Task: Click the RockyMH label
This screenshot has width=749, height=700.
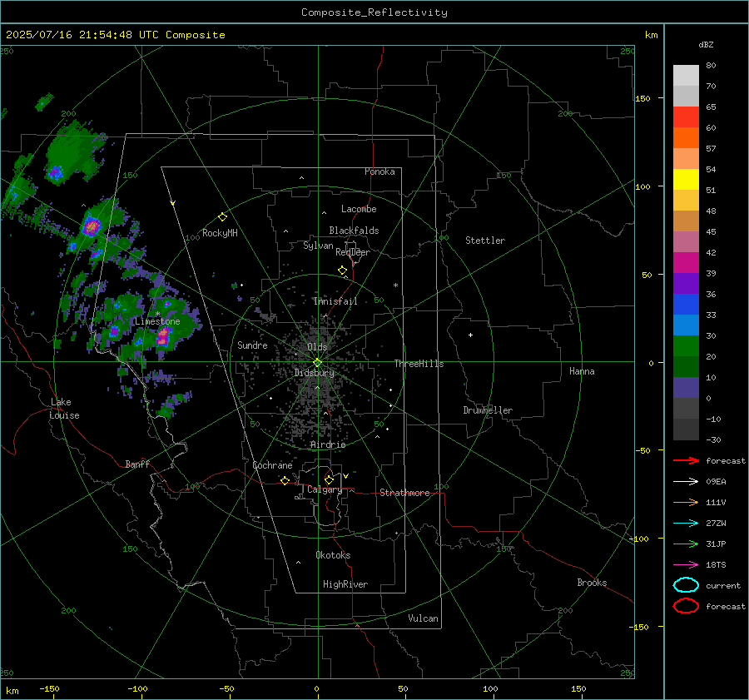Action: [x=220, y=233]
